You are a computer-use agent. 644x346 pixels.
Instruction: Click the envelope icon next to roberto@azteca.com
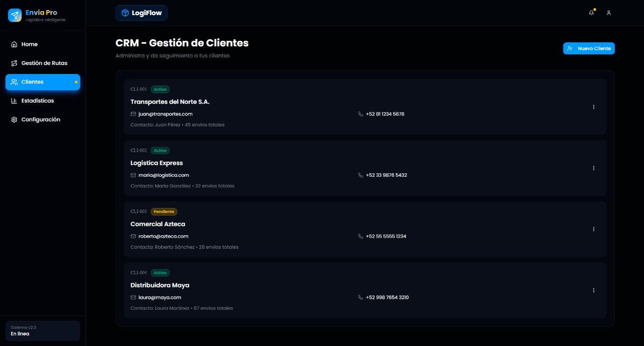click(133, 236)
